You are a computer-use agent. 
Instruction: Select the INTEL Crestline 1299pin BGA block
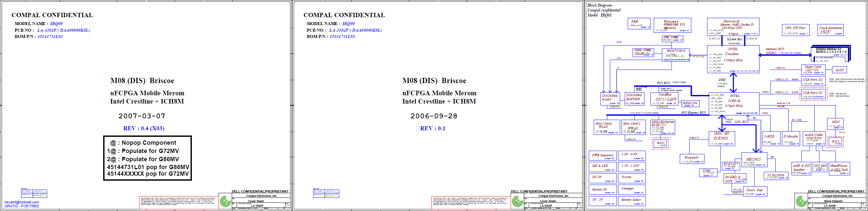pyautogui.click(x=733, y=59)
